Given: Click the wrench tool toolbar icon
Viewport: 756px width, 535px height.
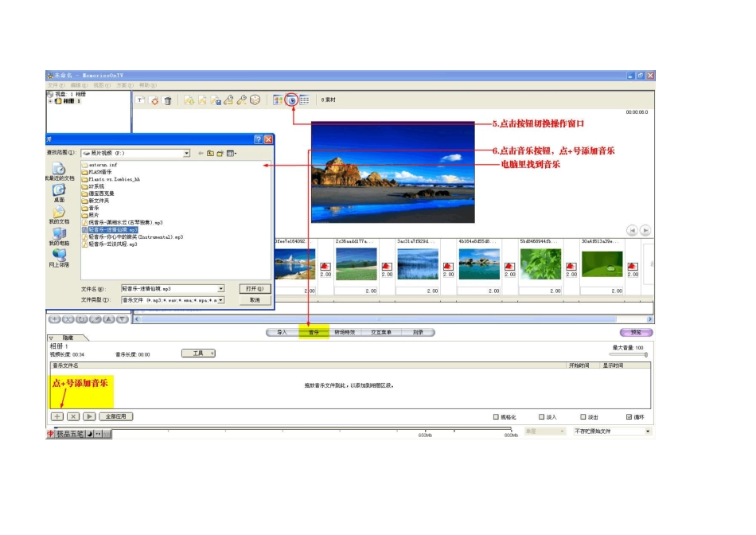Looking at the screenshot, I should point(242,100).
